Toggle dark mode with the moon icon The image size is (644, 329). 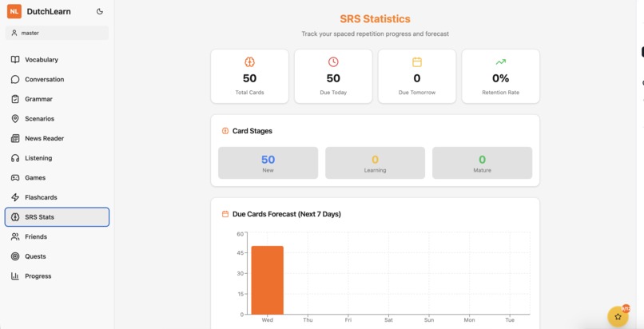(100, 11)
